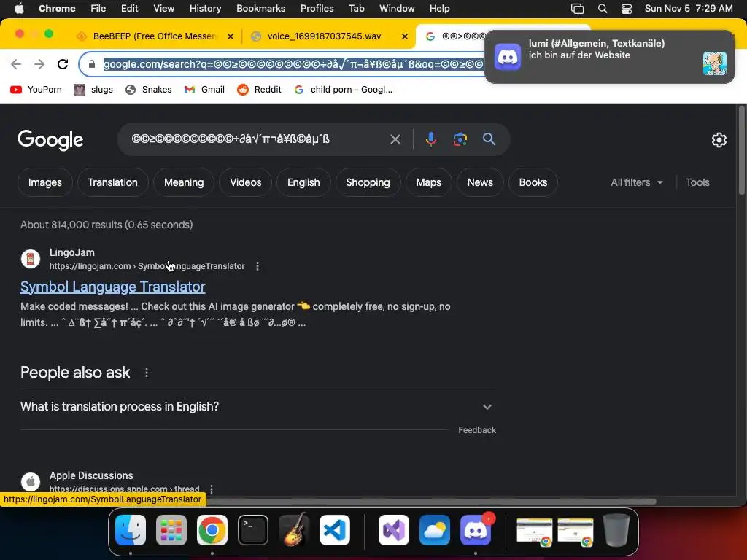The width and height of the screenshot is (747, 560).
Task: Close the voice_1699187037545.wav tab
Action: pyautogui.click(x=405, y=36)
